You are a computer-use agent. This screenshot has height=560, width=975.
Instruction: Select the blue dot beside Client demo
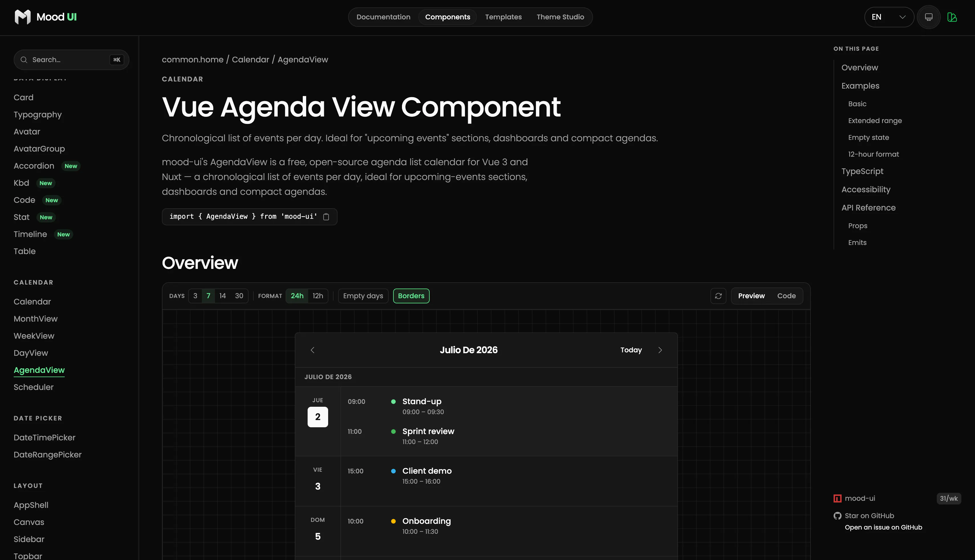[393, 471]
